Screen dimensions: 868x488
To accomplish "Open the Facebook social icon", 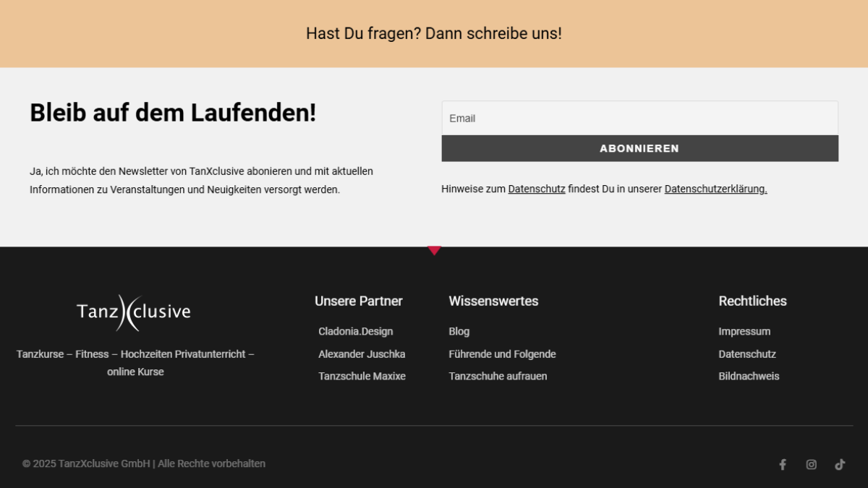I will point(782,465).
